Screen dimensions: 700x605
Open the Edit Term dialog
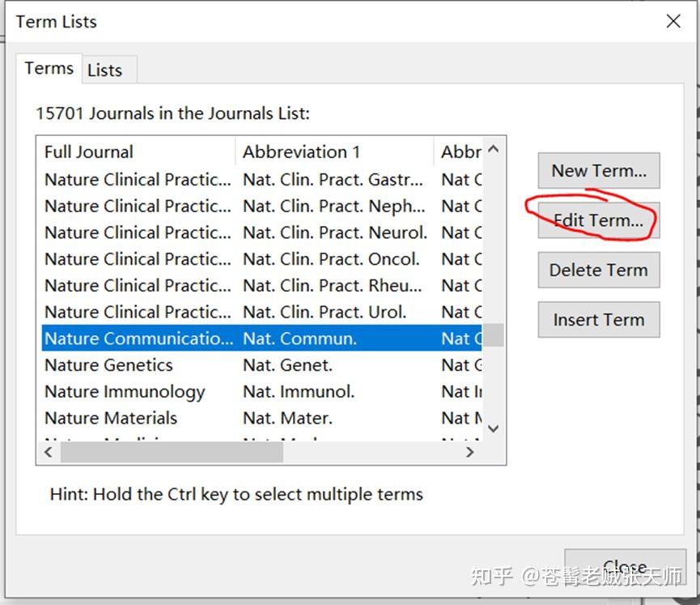pyautogui.click(x=598, y=221)
